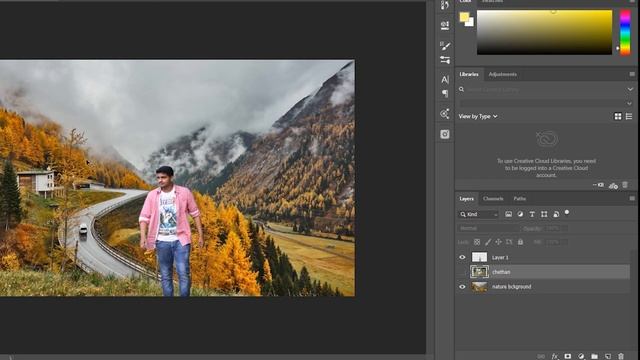Switch to the Layers tab
640x360 pixels.
[466, 199]
